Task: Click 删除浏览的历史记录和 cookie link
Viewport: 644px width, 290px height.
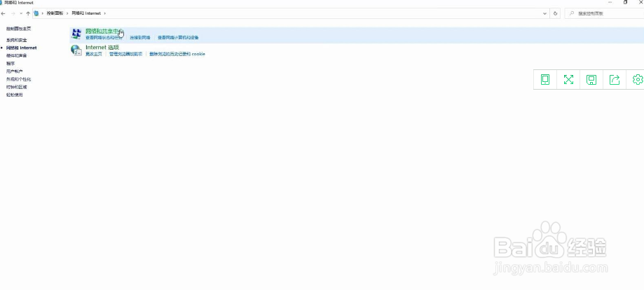Action: point(177,54)
